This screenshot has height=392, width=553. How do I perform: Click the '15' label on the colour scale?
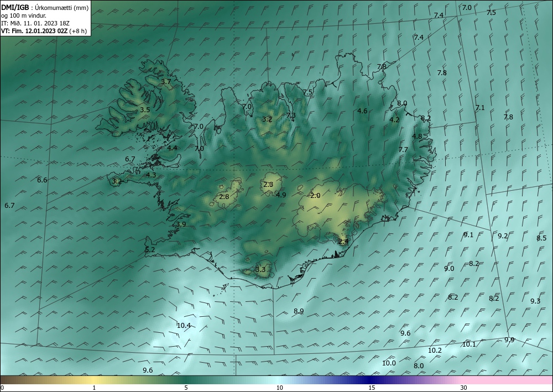[x=372, y=388]
